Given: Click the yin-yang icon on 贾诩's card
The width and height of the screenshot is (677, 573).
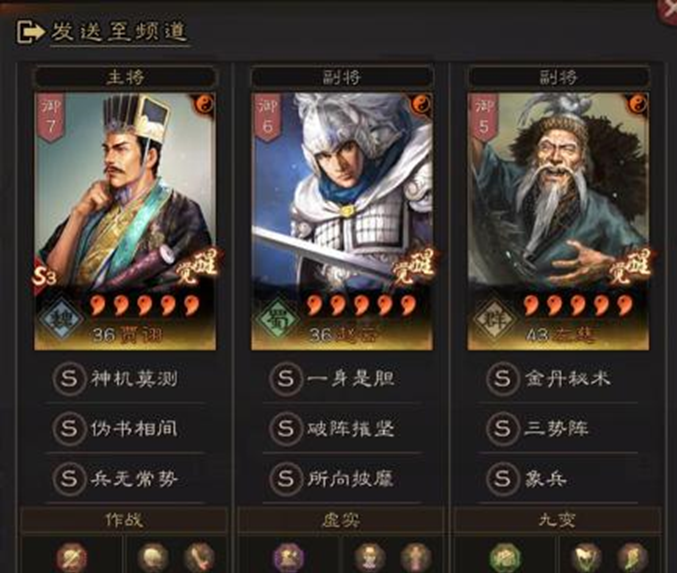Looking at the screenshot, I should (203, 104).
